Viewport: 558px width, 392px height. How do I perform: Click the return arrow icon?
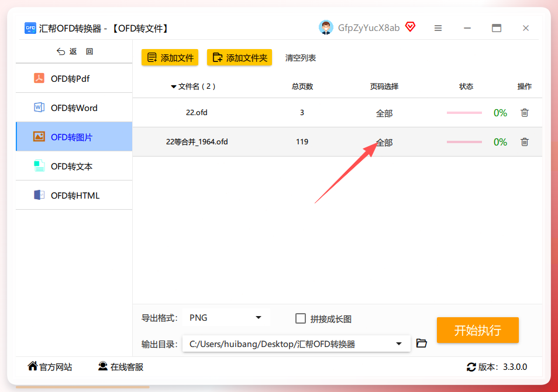click(x=61, y=51)
